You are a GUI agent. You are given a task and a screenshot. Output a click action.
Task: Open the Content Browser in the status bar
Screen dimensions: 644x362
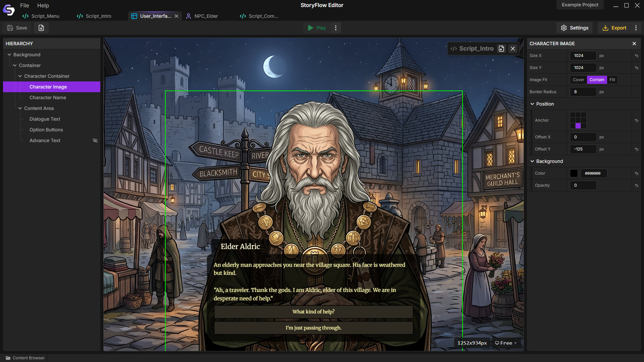(25, 358)
